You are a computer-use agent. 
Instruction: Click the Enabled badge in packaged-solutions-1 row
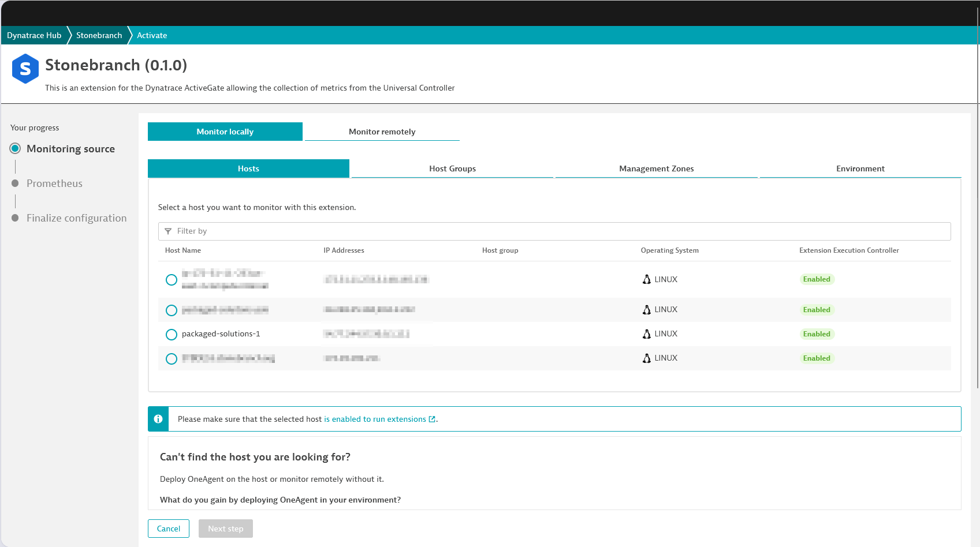coord(817,334)
